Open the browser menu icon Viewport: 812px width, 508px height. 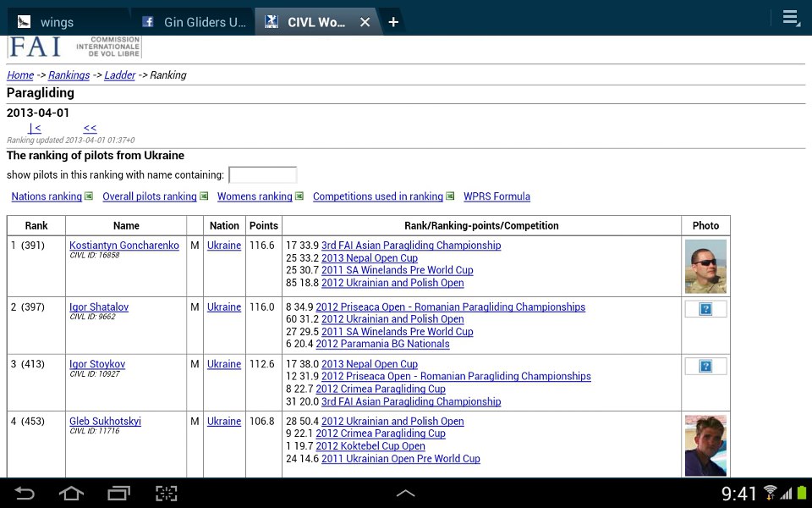click(x=791, y=18)
